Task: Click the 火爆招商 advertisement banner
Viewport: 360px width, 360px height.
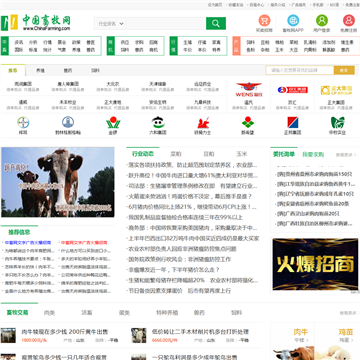Action: (x=315, y=264)
